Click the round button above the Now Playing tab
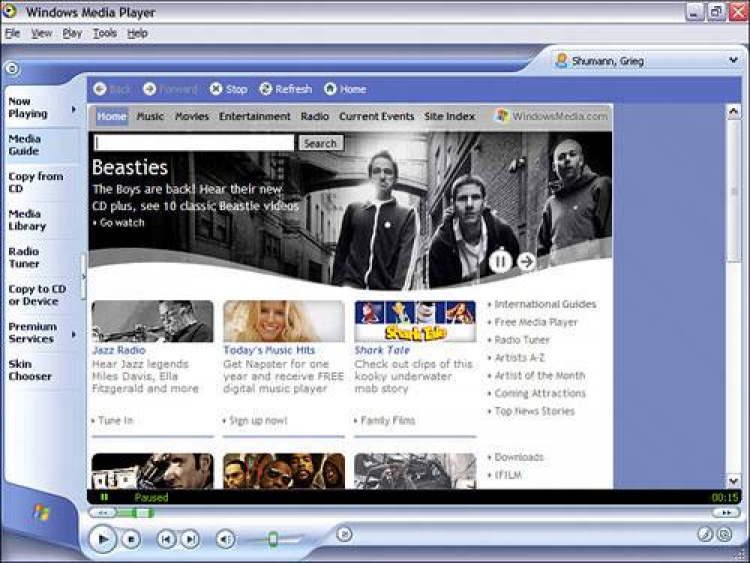The height and width of the screenshot is (563, 750). 12,69
